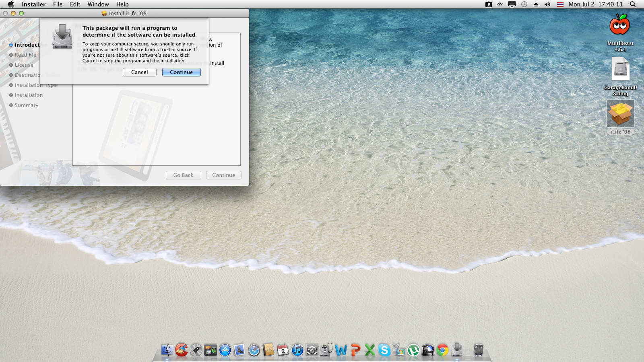The width and height of the screenshot is (644, 362).
Task: Open the Time Machine status menu
Action: (x=524, y=4)
